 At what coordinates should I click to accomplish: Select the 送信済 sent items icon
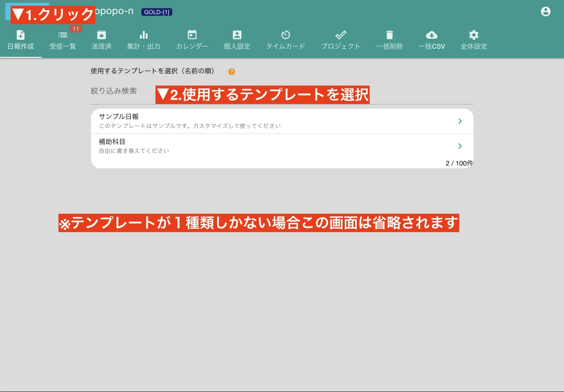pyautogui.click(x=102, y=35)
